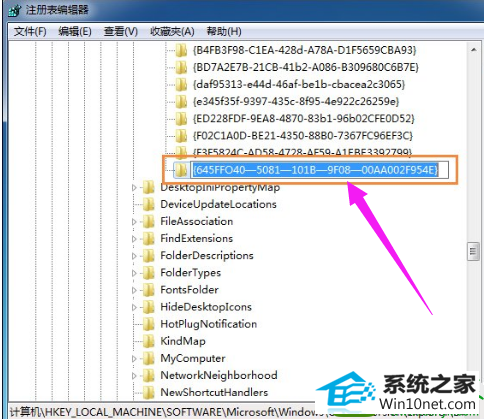Select key {e345f35f-9397-435c-8f95-4e922c26259e}
The height and width of the screenshot is (419, 484).
pos(296,101)
